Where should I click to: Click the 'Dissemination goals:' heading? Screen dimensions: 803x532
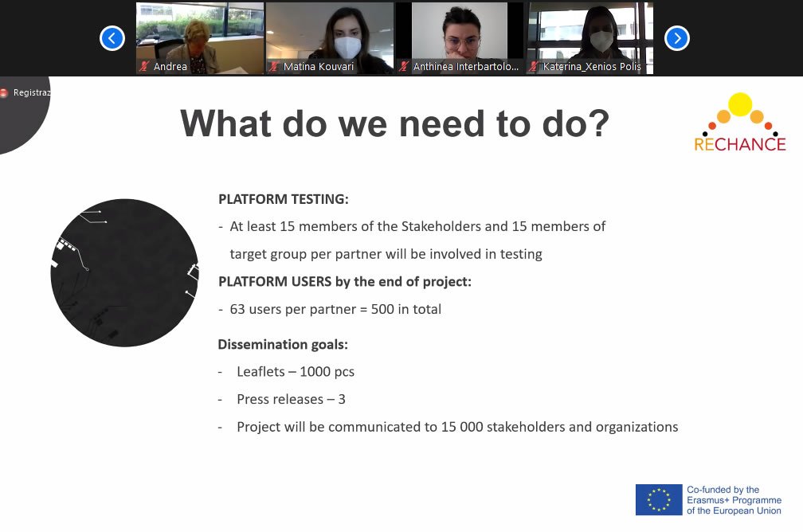(283, 345)
